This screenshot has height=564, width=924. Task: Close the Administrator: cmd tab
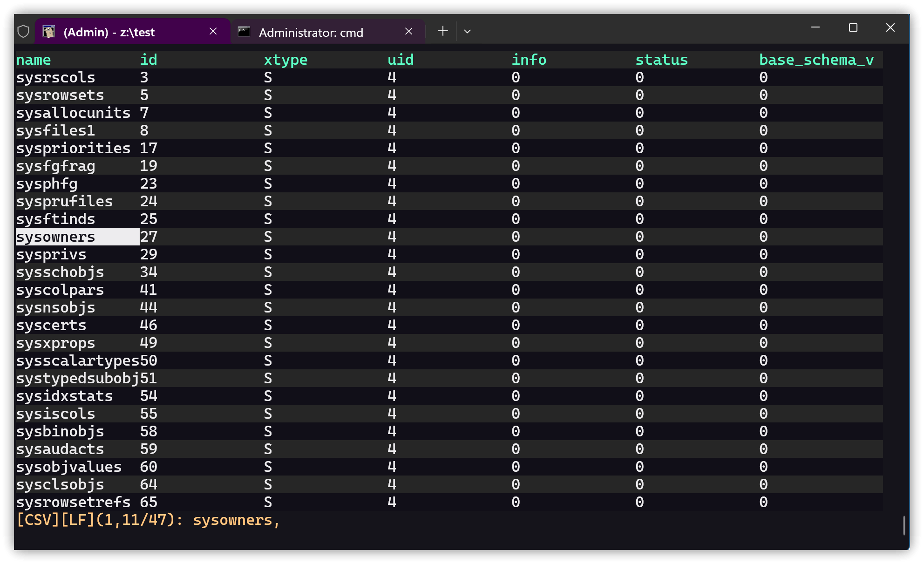pyautogui.click(x=409, y=31)
